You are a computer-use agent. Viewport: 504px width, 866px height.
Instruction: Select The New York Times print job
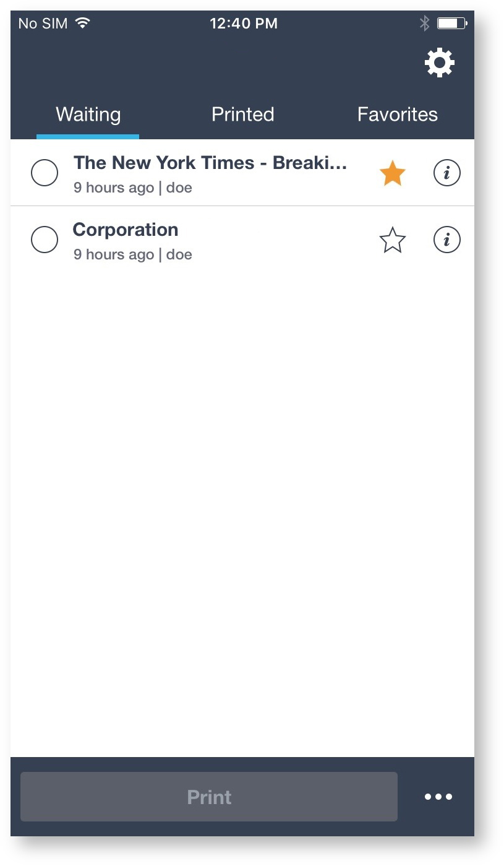tap(45, 173)
